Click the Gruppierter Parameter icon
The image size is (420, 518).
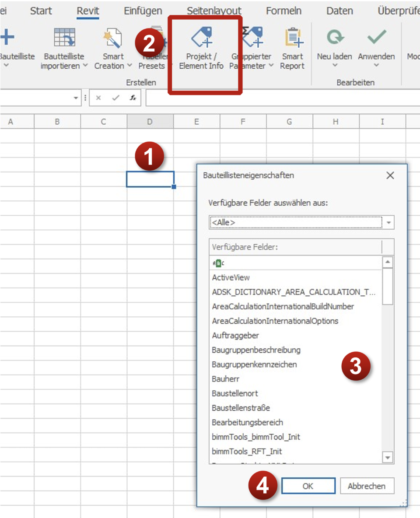(253, 36)
